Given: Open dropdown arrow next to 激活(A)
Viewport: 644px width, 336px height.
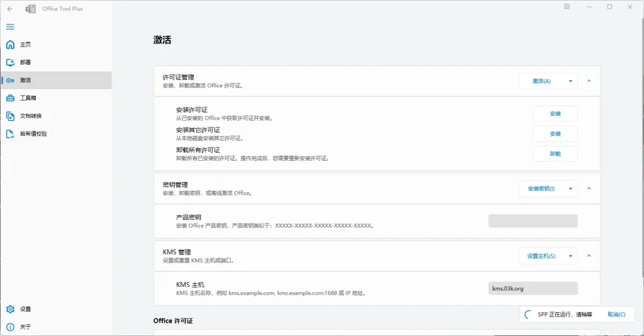Looking at the screenshot, I should tap(570, 81).
